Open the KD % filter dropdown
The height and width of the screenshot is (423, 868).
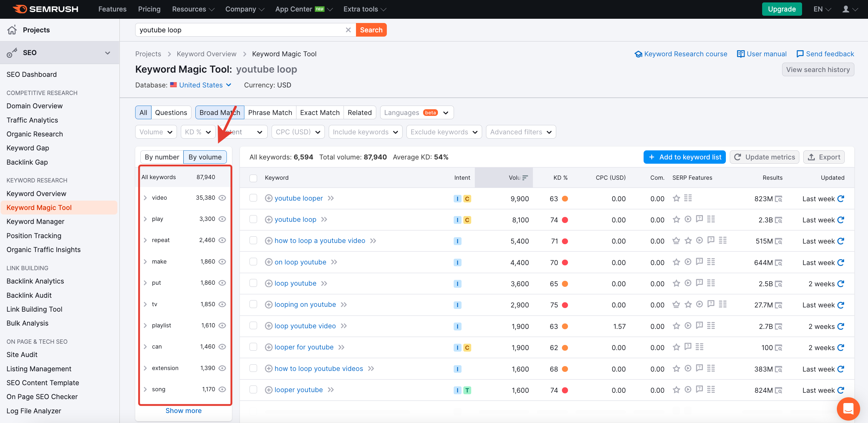[x=198, y=132]
